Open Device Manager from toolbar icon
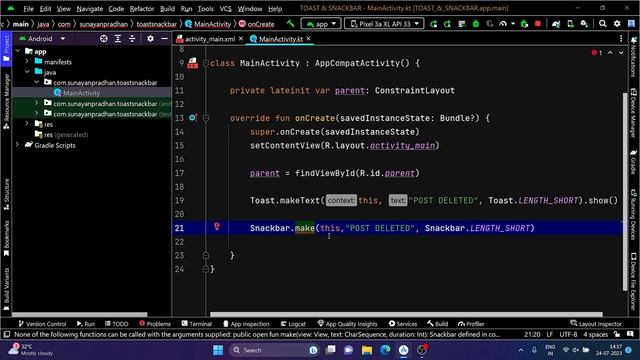The height and width of the screenshot is (360, 640). point(570,24)
